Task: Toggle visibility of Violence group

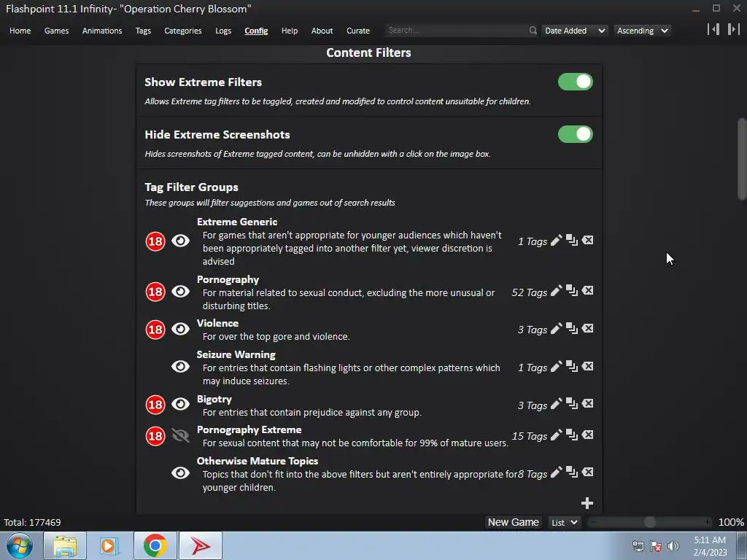Action: point(181,329)
